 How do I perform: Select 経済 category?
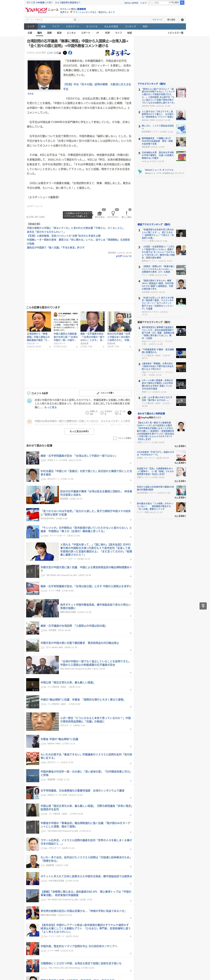tap(59, 33)
